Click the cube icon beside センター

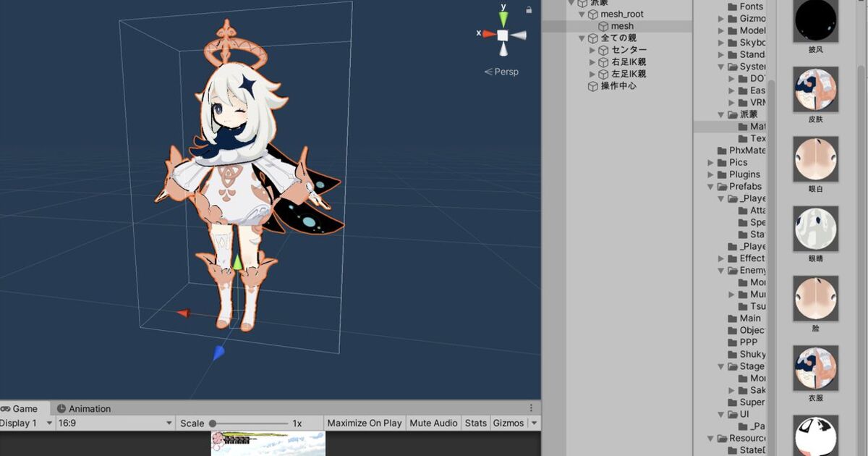(x=604, y=50)
